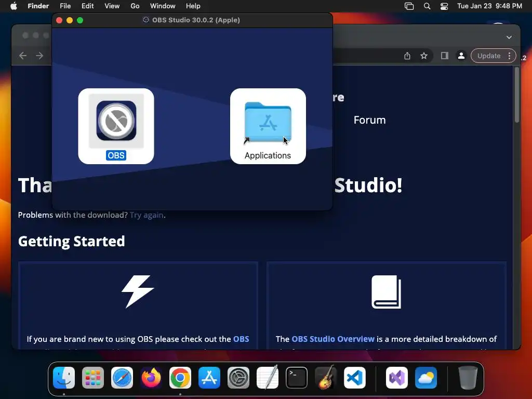Click the OBS Studio installer window title
This screenshot has height=399, width=532.
(x=196, y=20)
